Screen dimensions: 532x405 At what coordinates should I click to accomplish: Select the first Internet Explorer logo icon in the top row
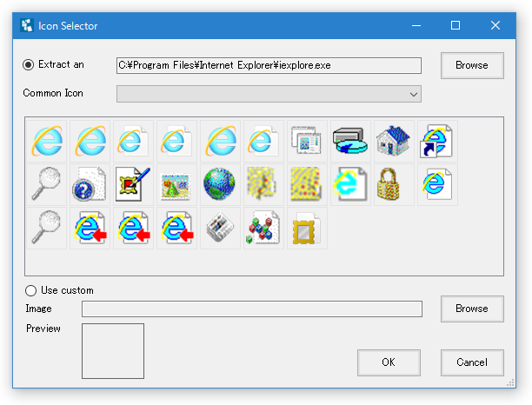point(46,141)
